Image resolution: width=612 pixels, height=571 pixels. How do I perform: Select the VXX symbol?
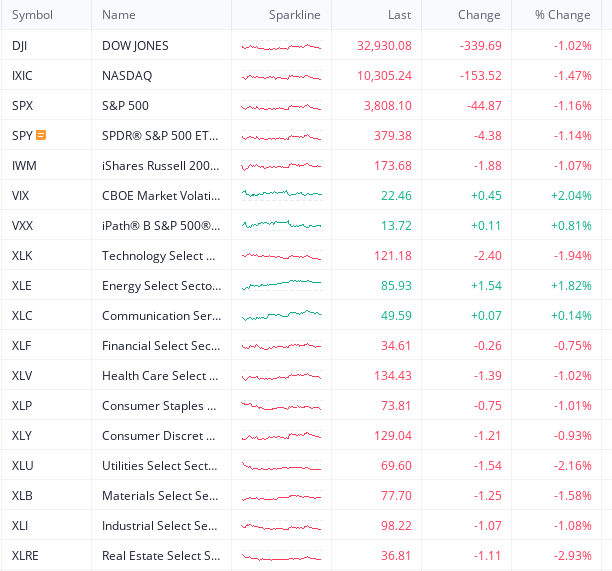pyautogui.click(x=22, y=226)
